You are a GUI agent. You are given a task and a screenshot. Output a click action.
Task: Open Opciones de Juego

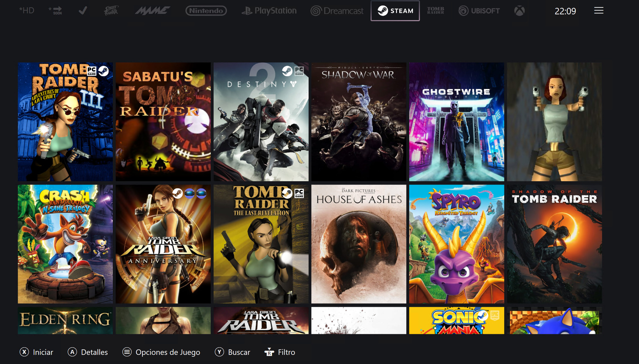(x=168, y=352)
